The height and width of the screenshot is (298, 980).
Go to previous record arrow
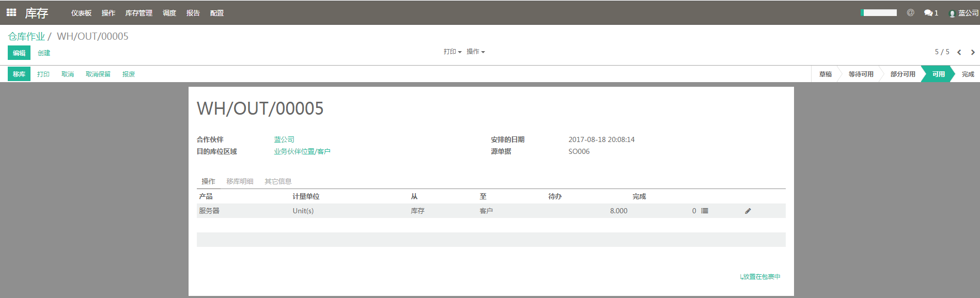pyautogui.click(x=959, y=52)
